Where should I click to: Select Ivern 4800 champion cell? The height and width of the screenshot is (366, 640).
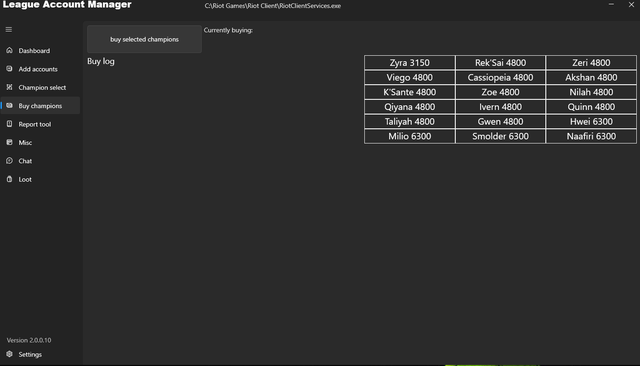[500, 106]
